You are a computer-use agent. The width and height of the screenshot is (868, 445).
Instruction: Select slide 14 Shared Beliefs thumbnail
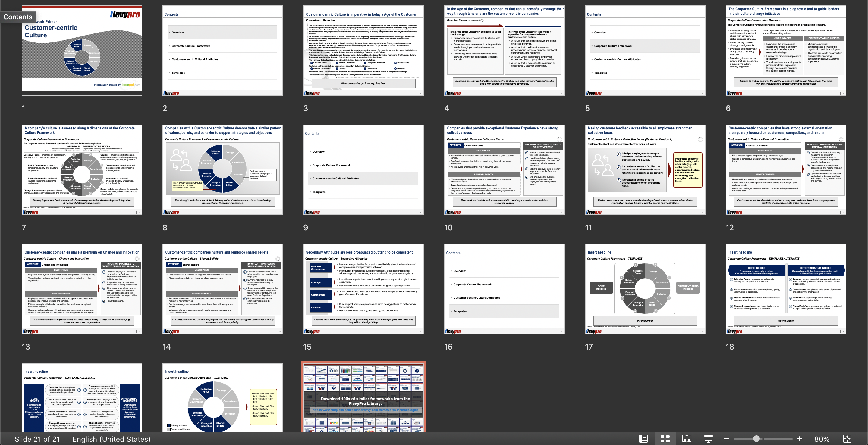click(x=223, y=289)
